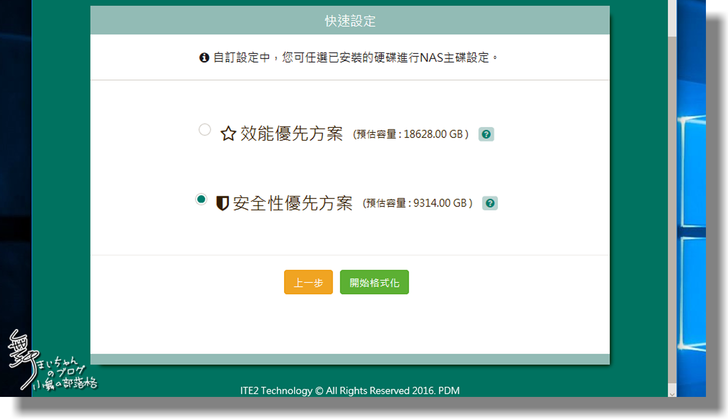This screenshot has height=419, width=728.
Task: Go back with the 上一步 button
Action: pyautogui.click(x=308, y=283)
